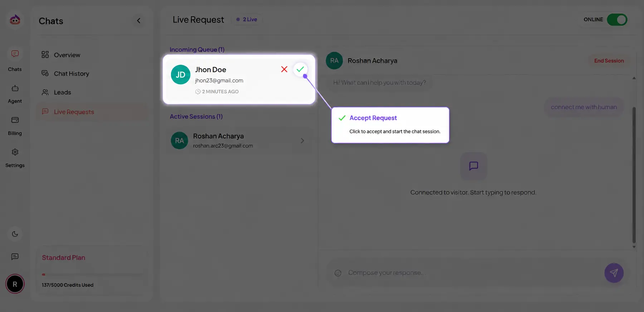This screenshot has height=312, width=644.
Task: Accept Jhon Doe's request with the green checkmark
Action: pos(300,69)
